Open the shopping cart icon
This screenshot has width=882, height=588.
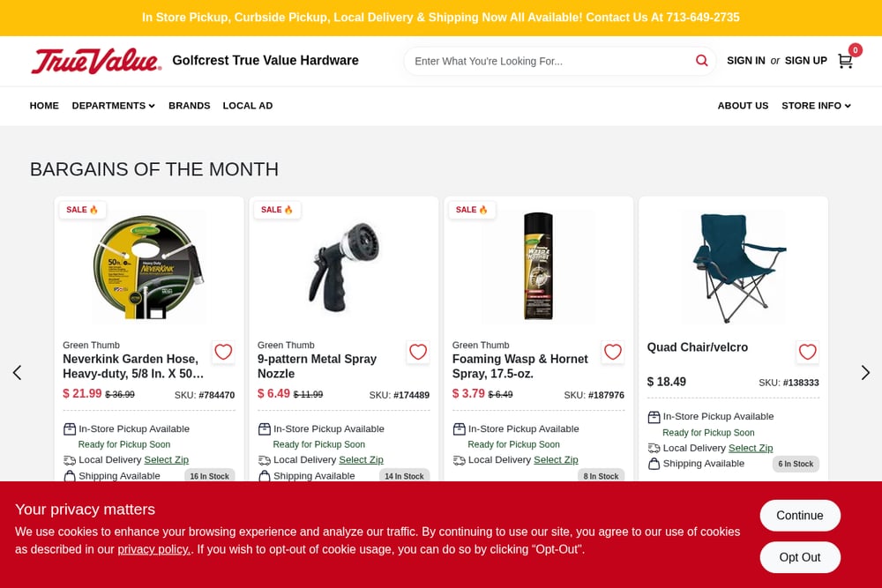pos(845,61)
